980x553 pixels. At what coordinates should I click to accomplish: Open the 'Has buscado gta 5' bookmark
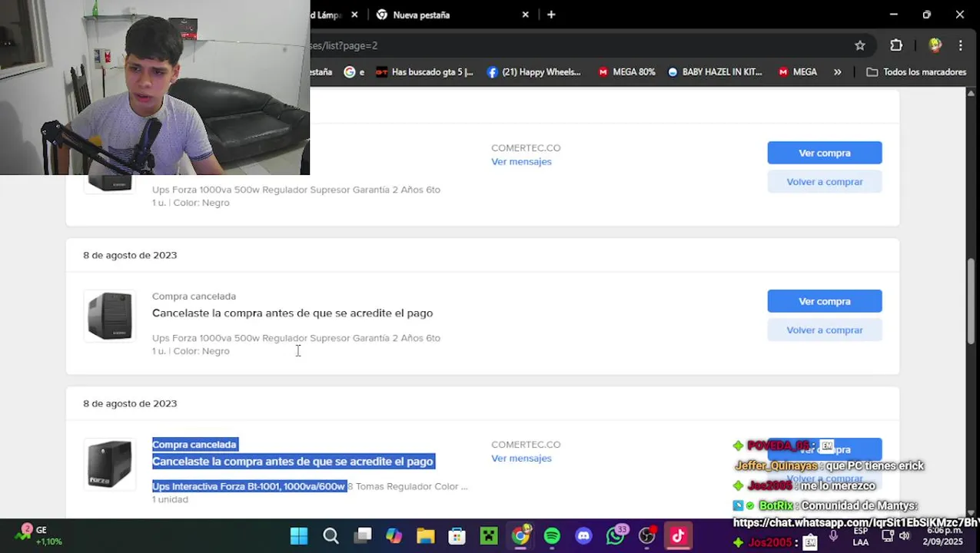(424, 71)
